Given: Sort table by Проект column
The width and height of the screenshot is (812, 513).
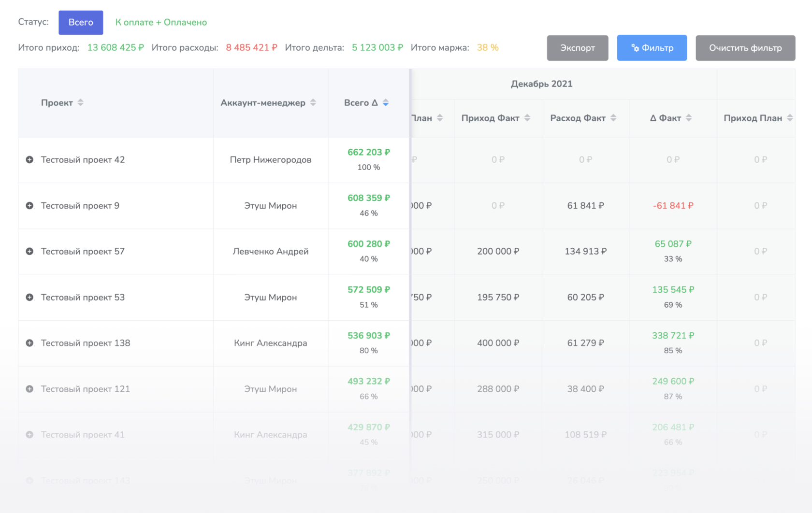Looking at the screenshot, I should coord(80,102).
